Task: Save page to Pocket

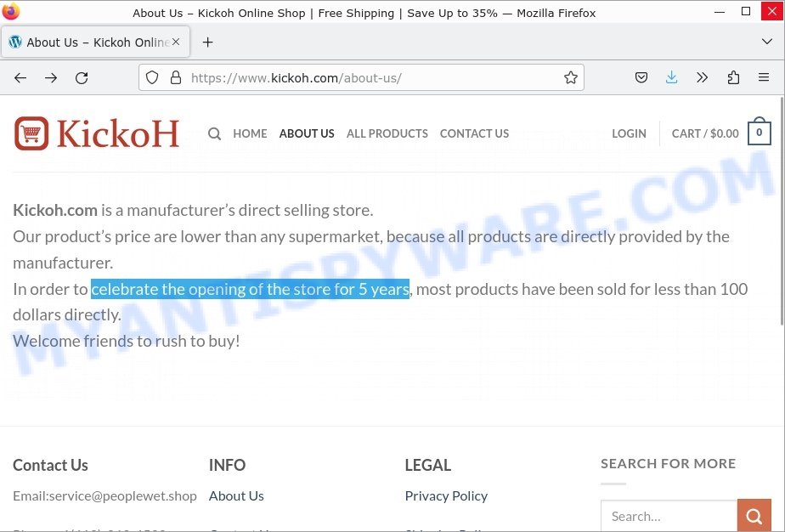Action: tap(641, 77)
